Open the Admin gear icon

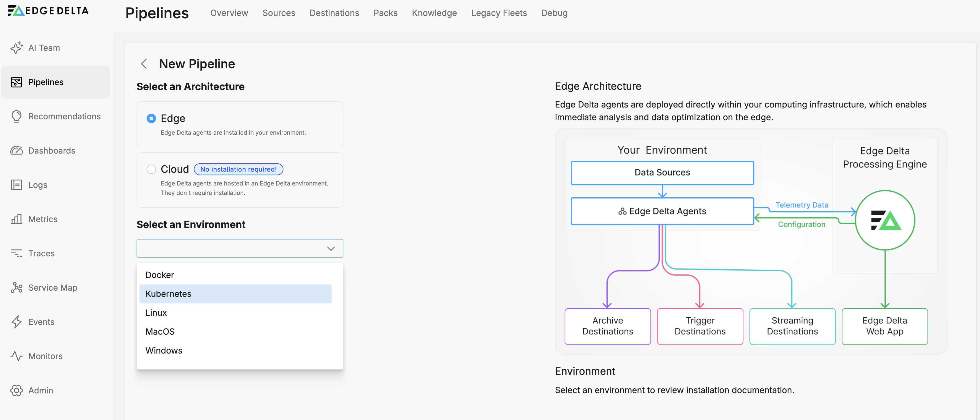[16, 390]
